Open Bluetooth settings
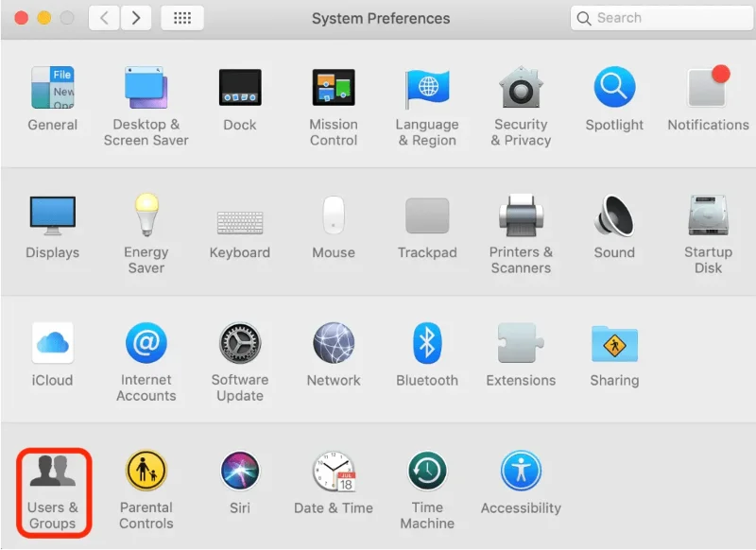The image size is (756, 550). coord(427,344)
